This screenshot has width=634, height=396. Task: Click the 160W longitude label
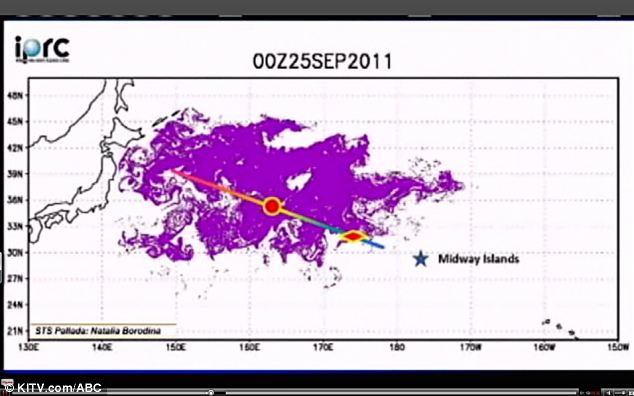(545, 347)
